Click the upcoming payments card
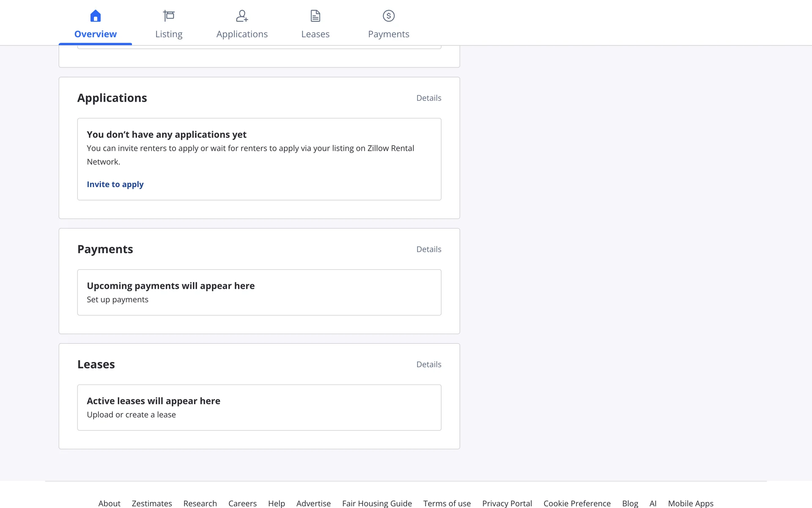 [x=259, y=292]
